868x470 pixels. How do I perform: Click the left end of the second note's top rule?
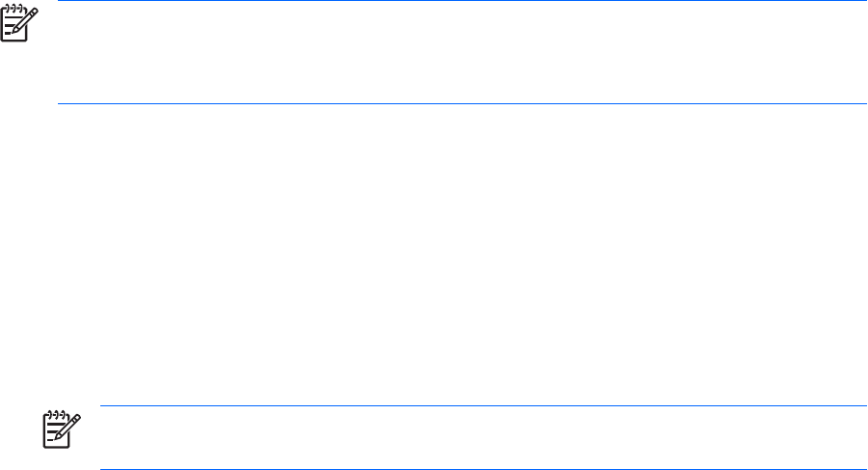coord(103,406)
